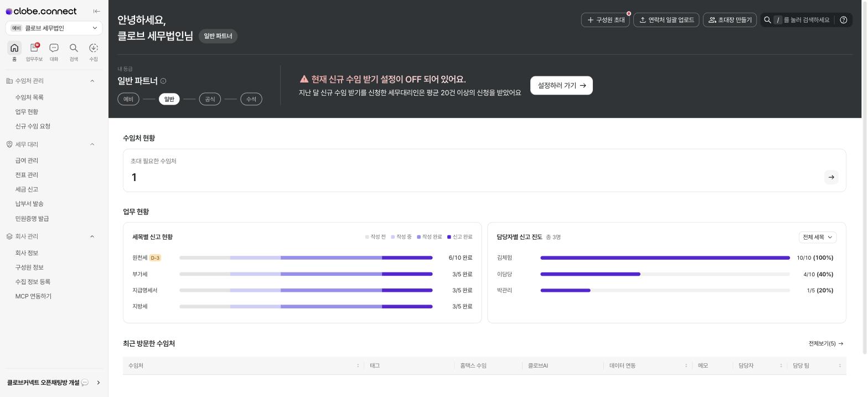
Task: Click the 김체험 progress bar
Action: [665, 258]
